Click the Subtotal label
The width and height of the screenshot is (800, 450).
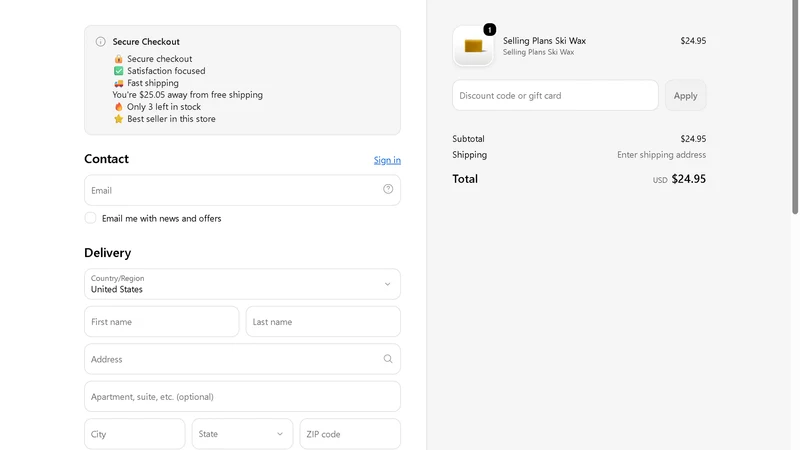468,139
